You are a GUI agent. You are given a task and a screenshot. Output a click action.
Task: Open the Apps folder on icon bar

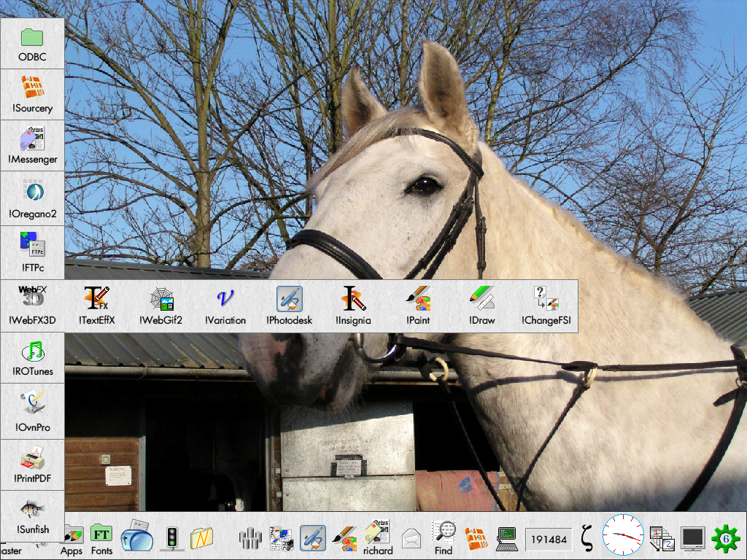pyautogui.click(x=72, y=541)
